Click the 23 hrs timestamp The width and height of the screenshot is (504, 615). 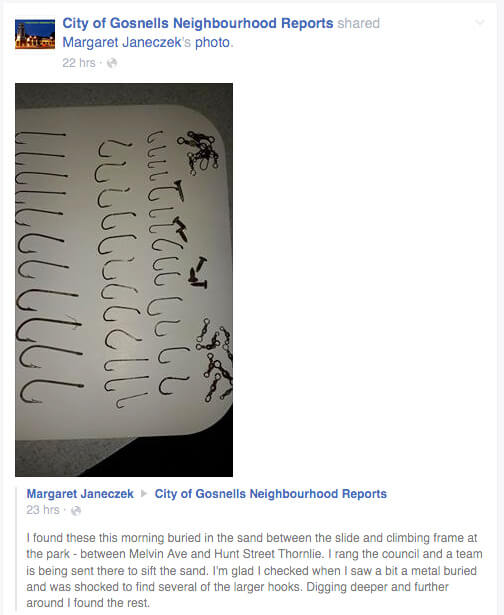pos(43,510)
